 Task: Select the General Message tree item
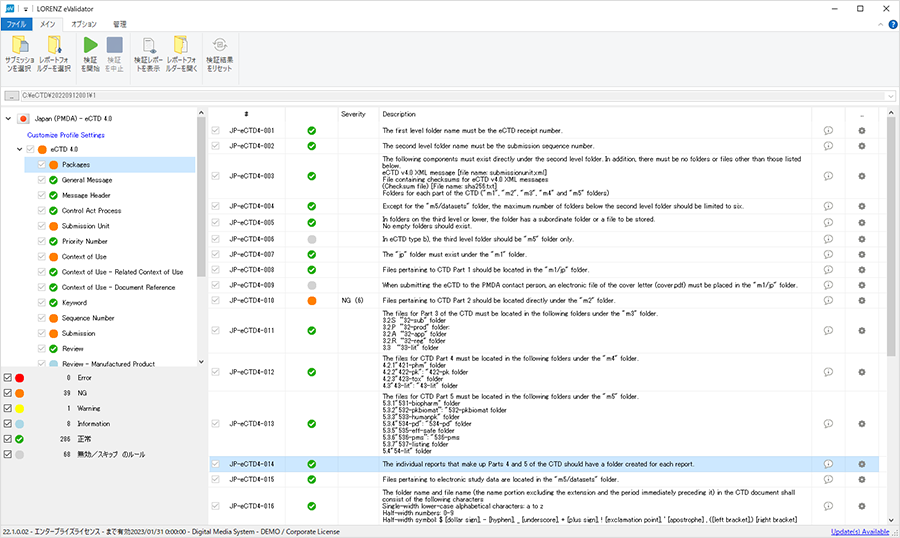click(x=87, y=180)
